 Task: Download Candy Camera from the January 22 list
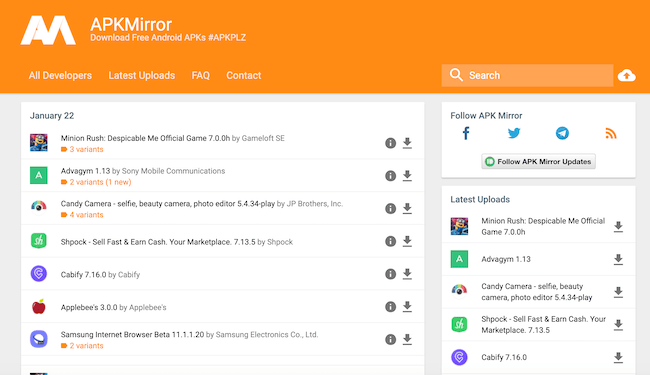pos(407,208)
